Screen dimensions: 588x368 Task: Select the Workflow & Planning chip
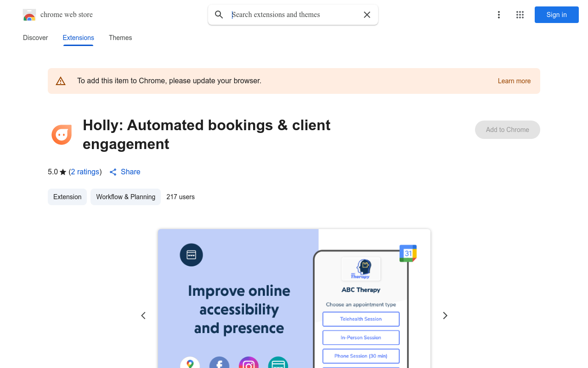[x=125, y=197]
